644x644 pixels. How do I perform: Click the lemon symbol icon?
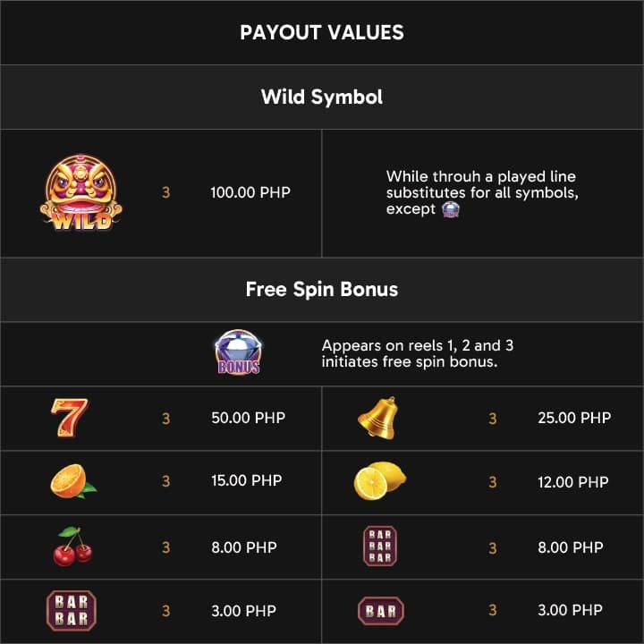pyautogui.click(x=380, y=481)
